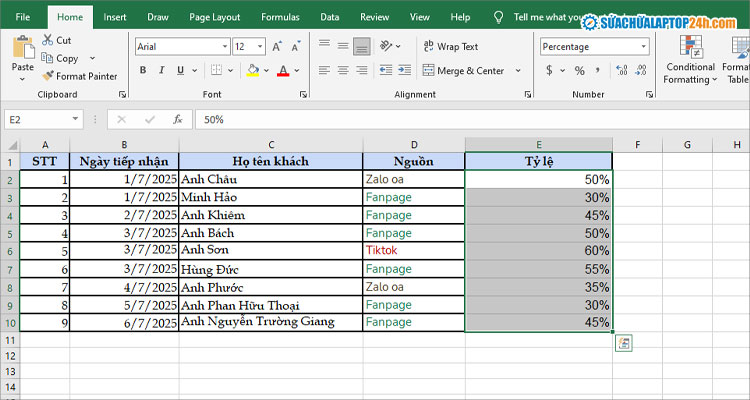Screen dimensions: 750x400
Task: Click the Center align icon
Action: [343, 71]
